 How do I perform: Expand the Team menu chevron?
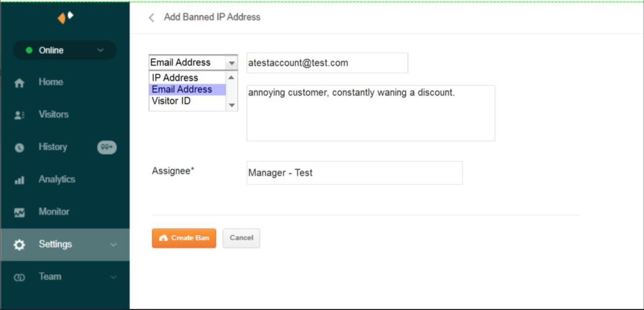113,277
